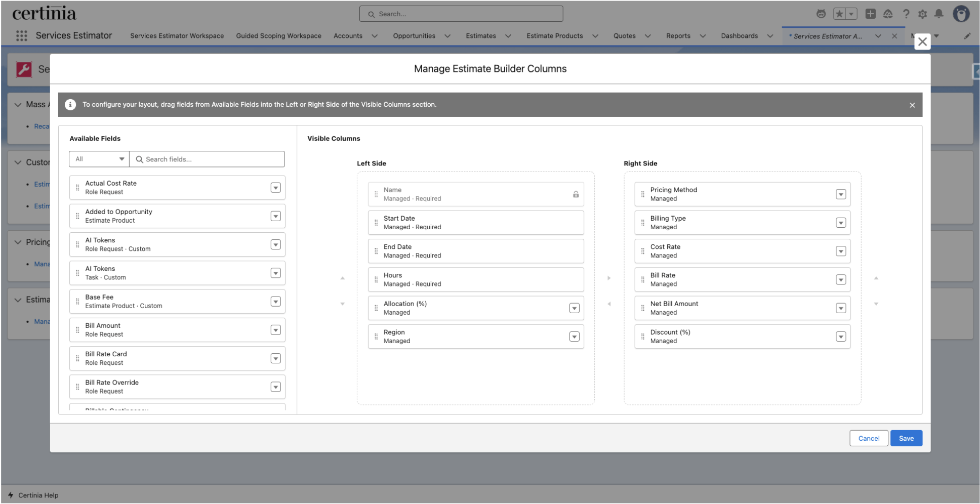Click the info icon in the banner
Viewport: 980px width, 504px height.
[x=70, y=105]
